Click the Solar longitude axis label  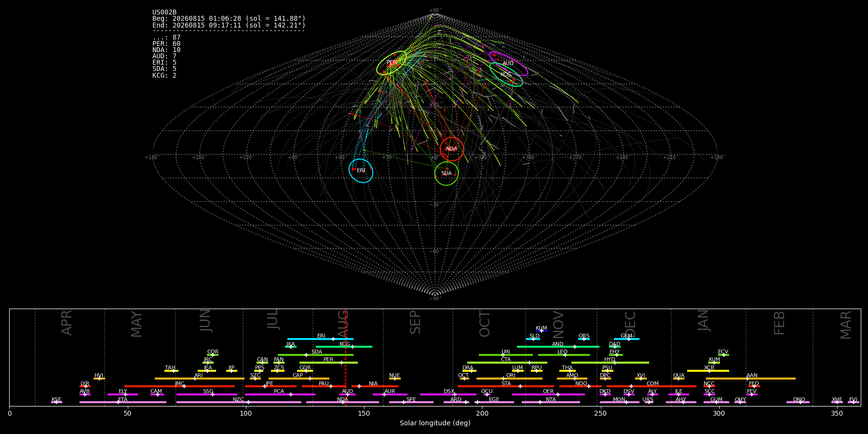point(435,423)
